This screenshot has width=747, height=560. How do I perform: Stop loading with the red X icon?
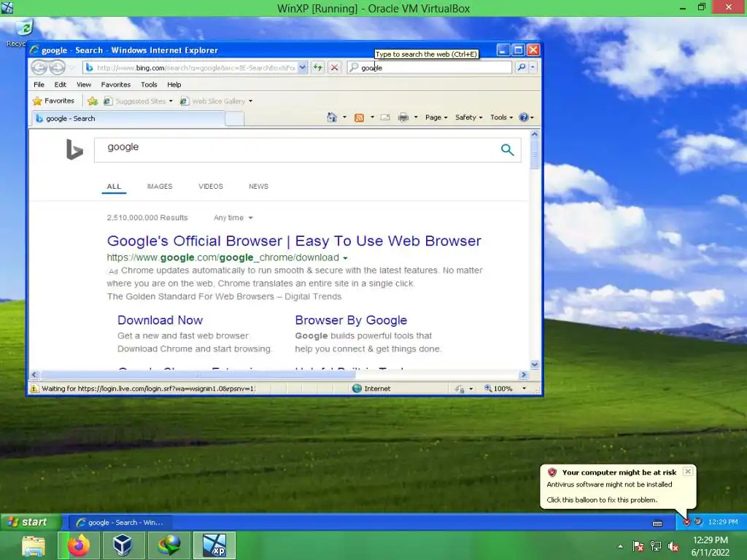(334, 68)
